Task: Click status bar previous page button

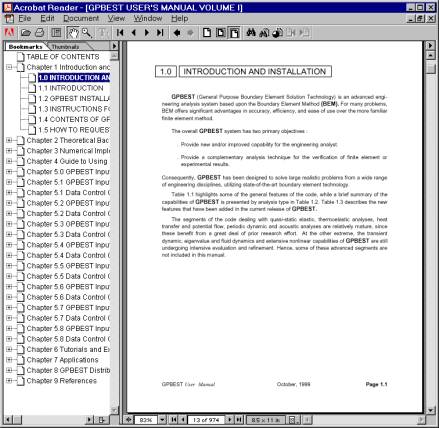Action: click(183, 420)
